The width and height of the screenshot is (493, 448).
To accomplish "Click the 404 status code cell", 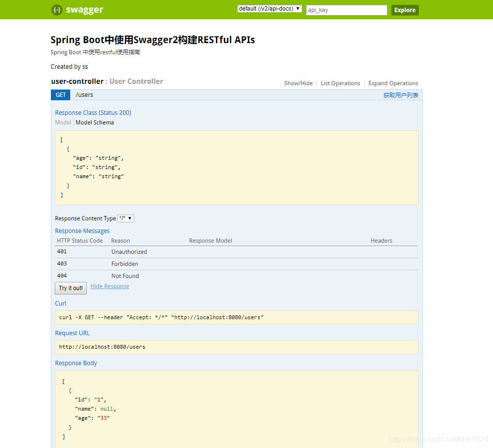I will pyautogui.click(x=62, y=276).
